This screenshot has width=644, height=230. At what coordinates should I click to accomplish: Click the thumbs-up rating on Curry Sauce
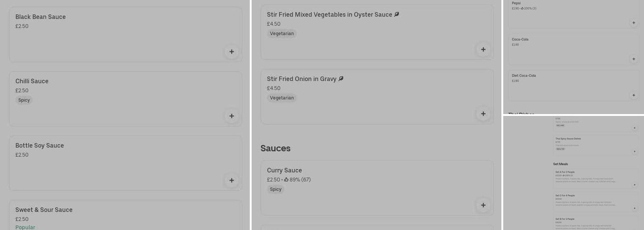point(286,180)
